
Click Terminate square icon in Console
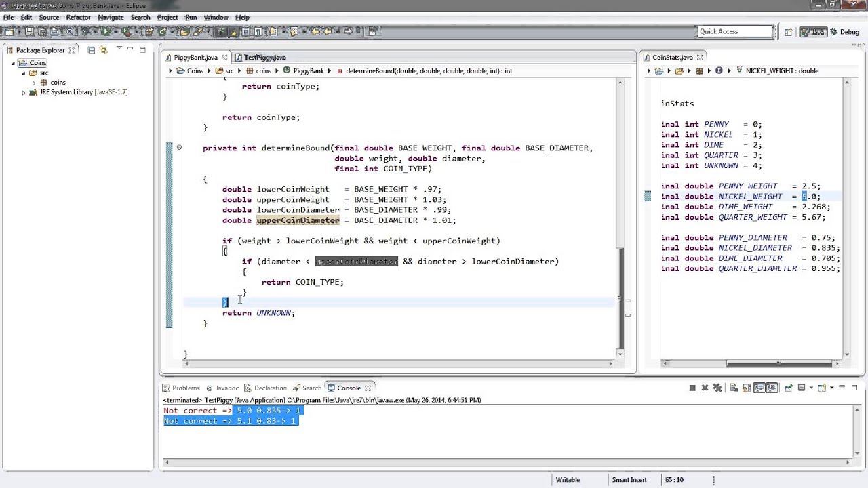pos(692,388)
